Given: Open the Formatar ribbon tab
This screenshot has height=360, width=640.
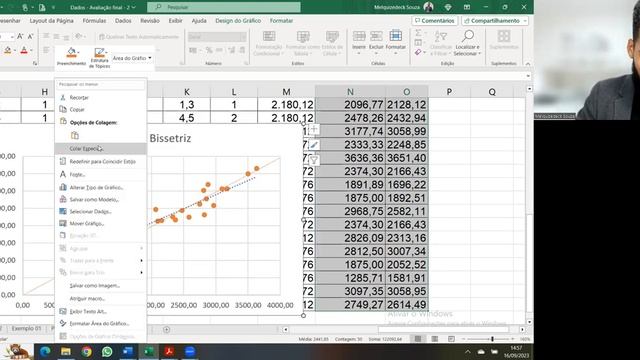Looking at the screenshot, I should [281, 20].
